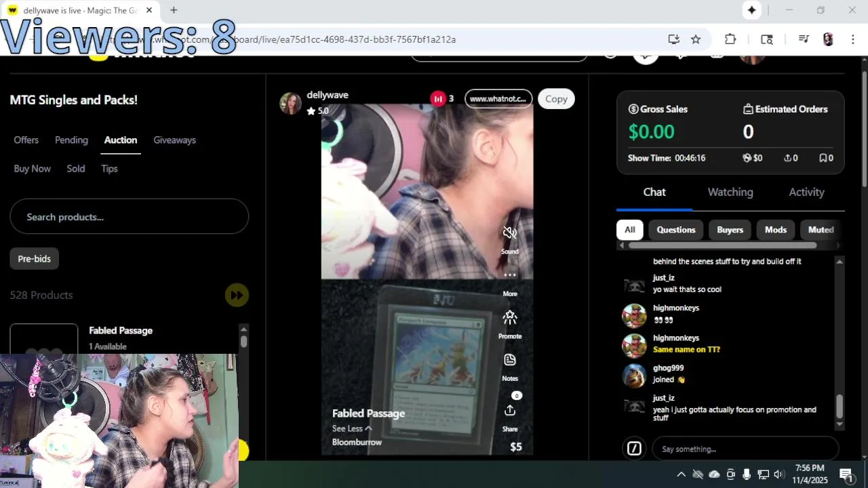Collapse details with See Less

[x=352, y=428]
